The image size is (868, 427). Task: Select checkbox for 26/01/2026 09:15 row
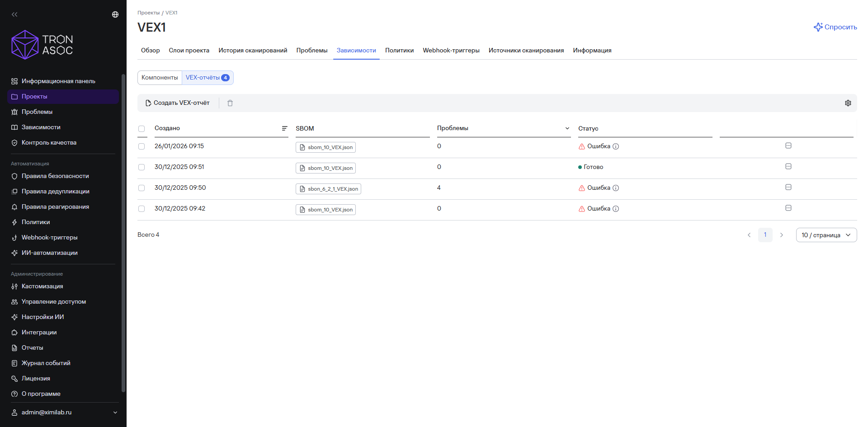[142, 146]
